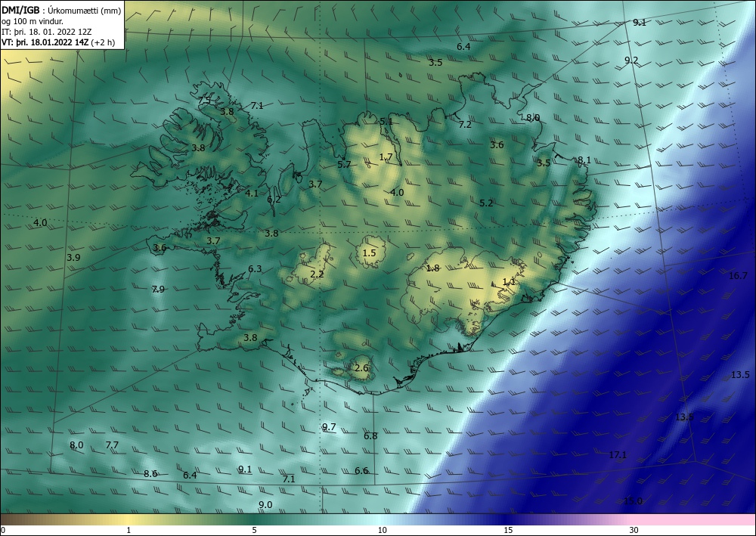756x536 pixels.
Task: Select the color scale tick label 15
Action: tap(508, 530)
